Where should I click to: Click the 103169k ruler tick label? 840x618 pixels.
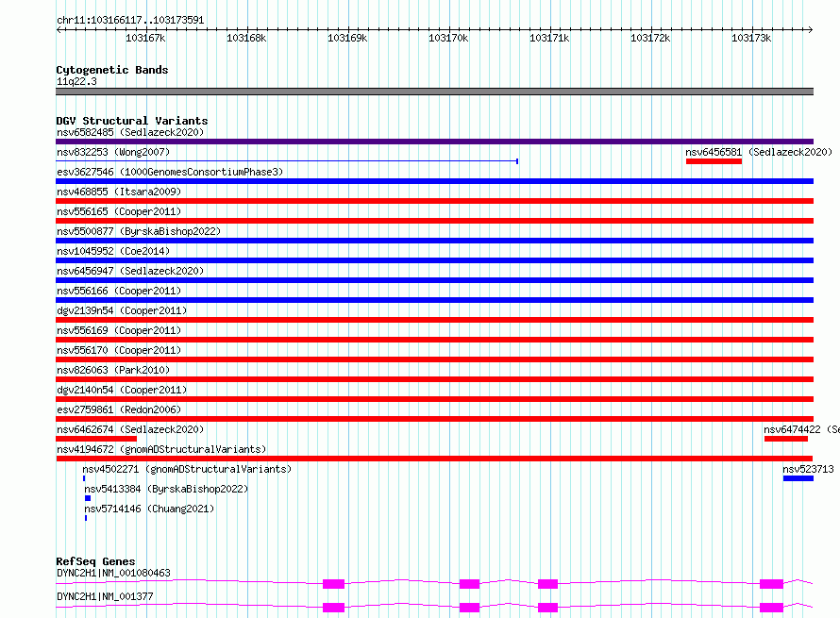click(x=347, y=38)
